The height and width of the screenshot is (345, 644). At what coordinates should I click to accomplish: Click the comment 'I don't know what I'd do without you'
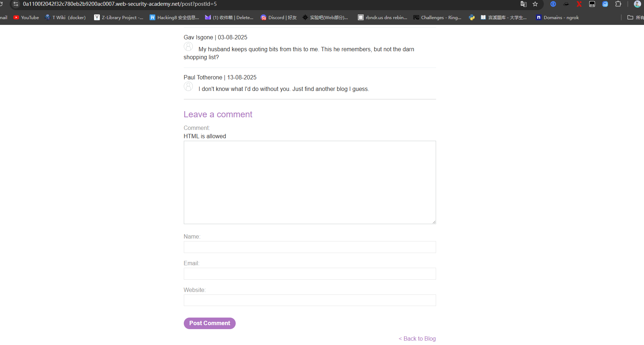point(284,89)
